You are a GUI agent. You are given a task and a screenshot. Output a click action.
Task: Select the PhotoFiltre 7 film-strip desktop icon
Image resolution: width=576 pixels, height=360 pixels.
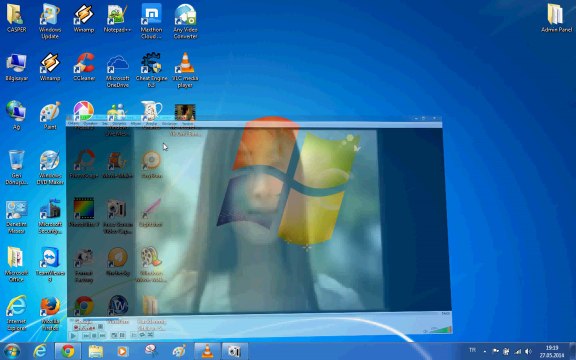(84, 211)
